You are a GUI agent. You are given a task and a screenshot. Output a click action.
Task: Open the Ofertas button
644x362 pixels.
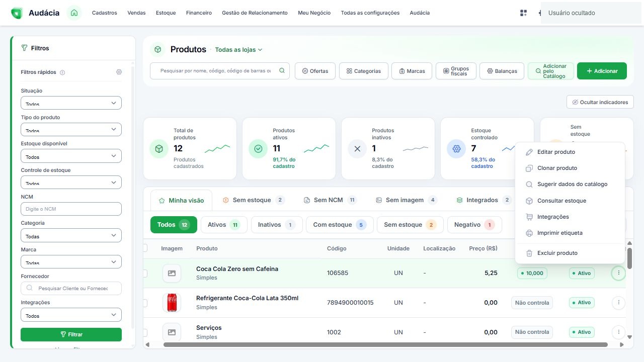coord(315,71)
